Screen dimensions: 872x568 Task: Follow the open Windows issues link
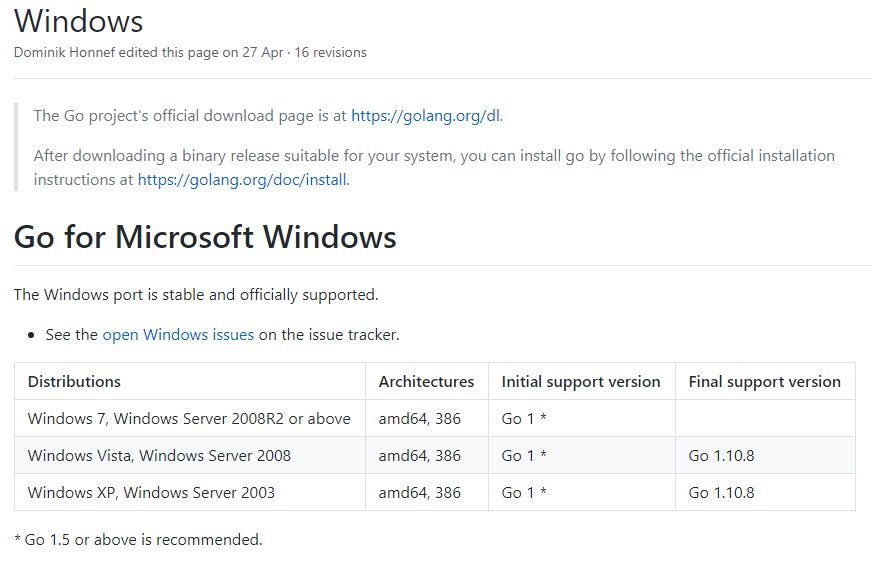[x=178, y=335]
